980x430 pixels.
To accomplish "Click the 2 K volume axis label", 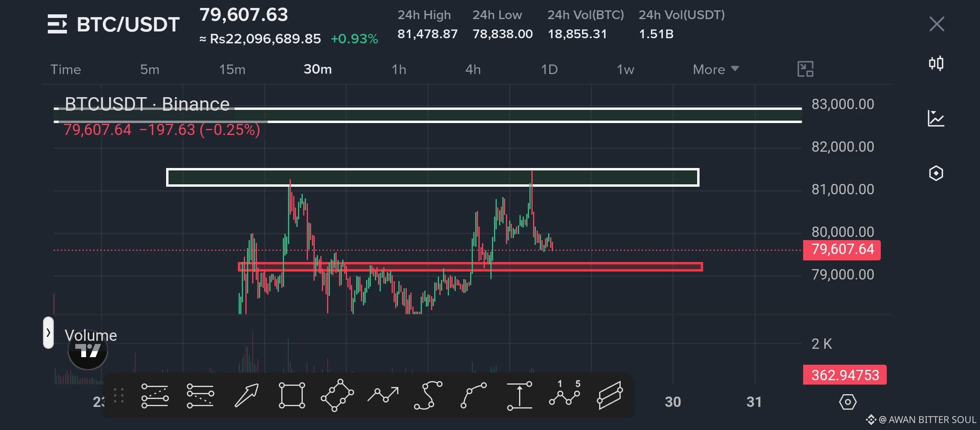I will point(822,344).
